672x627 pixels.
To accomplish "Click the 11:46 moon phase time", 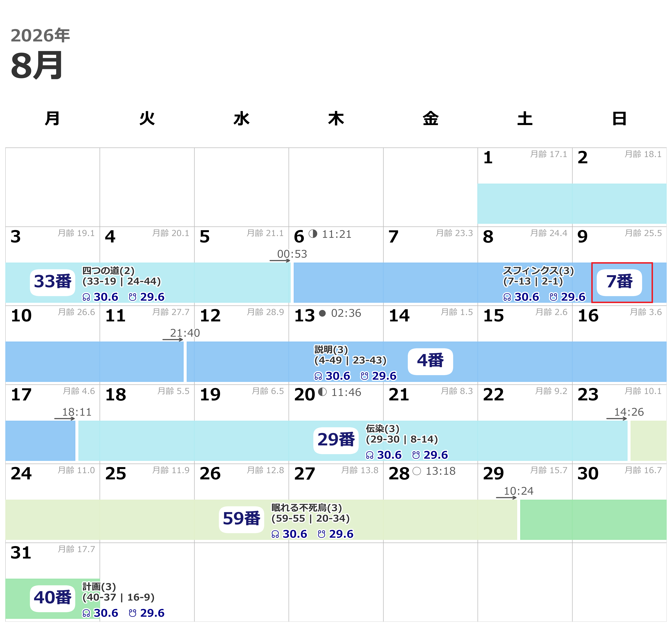I will pyautogui.click(x=346, y=392).
